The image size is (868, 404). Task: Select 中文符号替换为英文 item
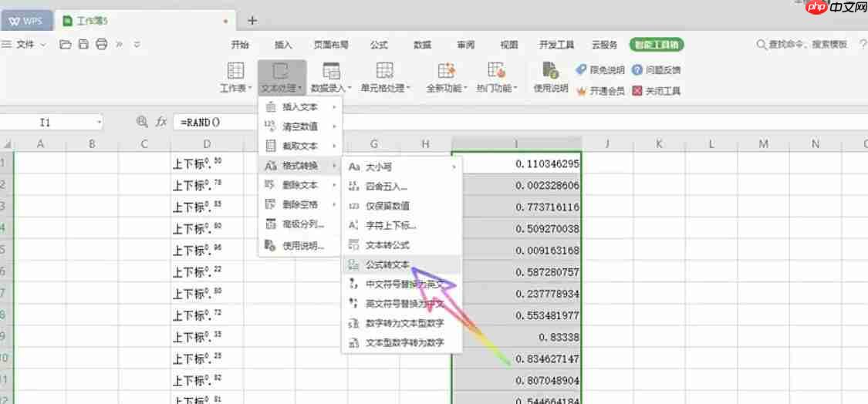401,284
